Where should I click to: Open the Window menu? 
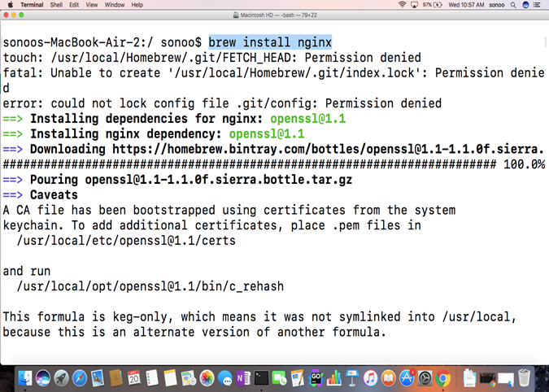[x=115, y=5]
